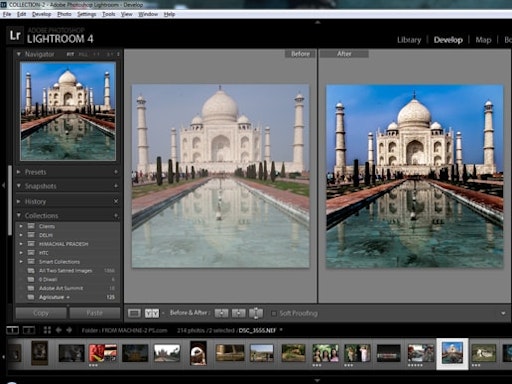Screen dimensions: 512x384
Task: Toggle the Before/After YY view icon
Action: click(x=152, y=313)
